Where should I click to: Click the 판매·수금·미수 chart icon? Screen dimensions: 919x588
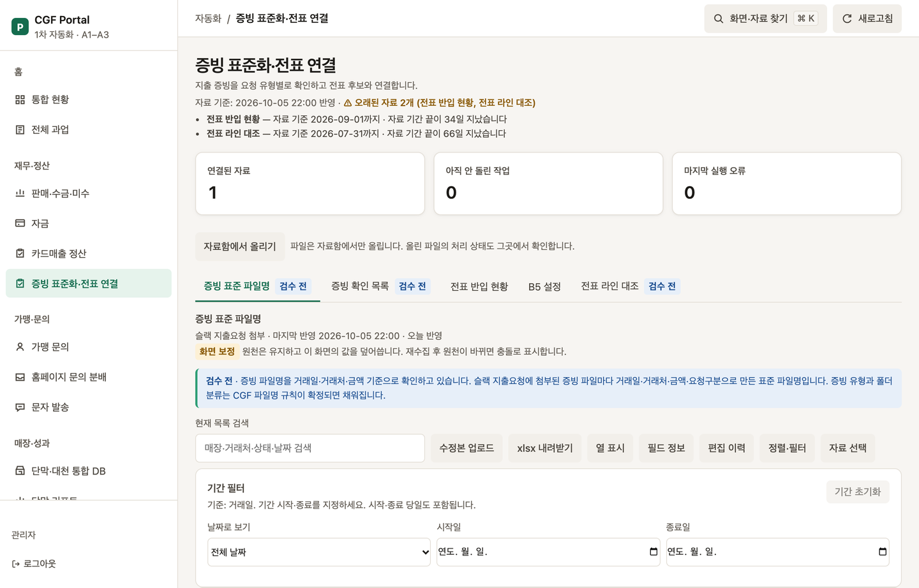click(20, 193)
